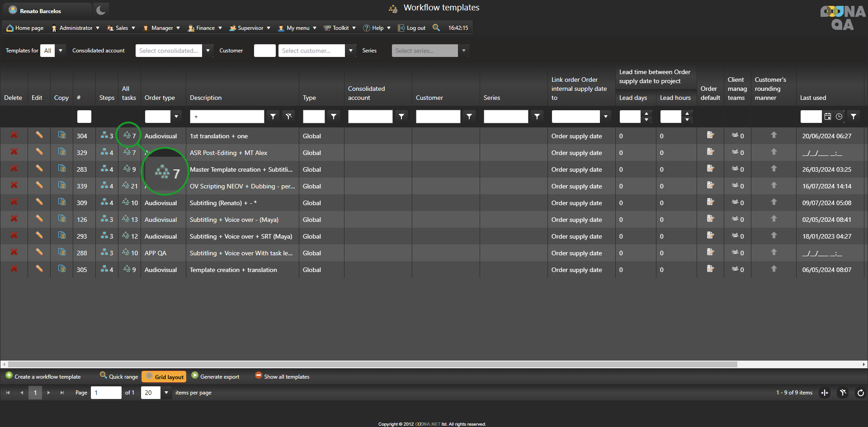Open the Finance menu

point(205,28)
